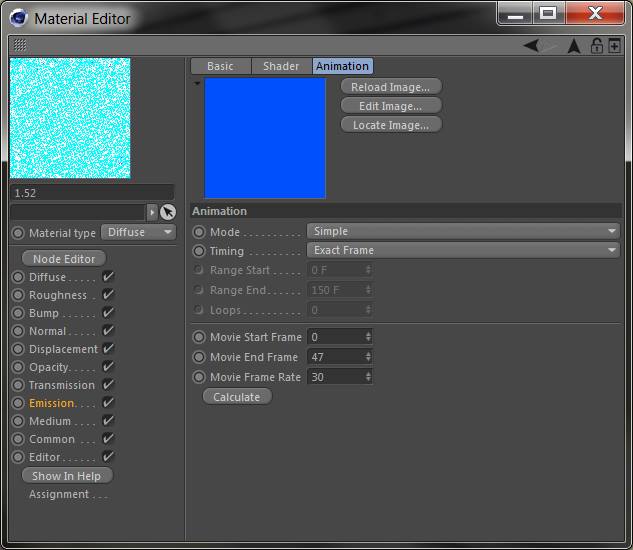
Task: Click the Movie Frame Rate stepper arrows
Action: point(368,377)
